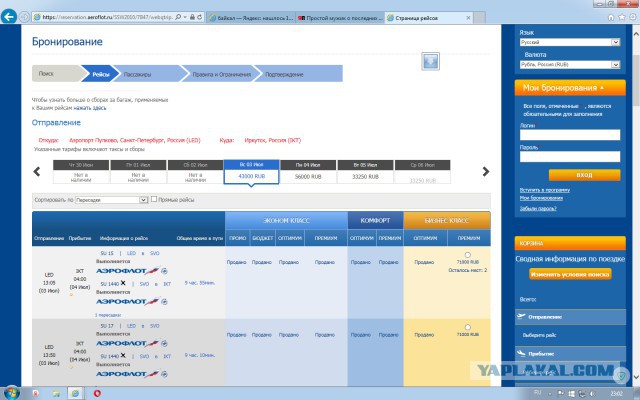Click the browser address bar URL
Image resolution: width=640 pixels, height=400 pixels.
pyautogui.click(x=108, y=17)
